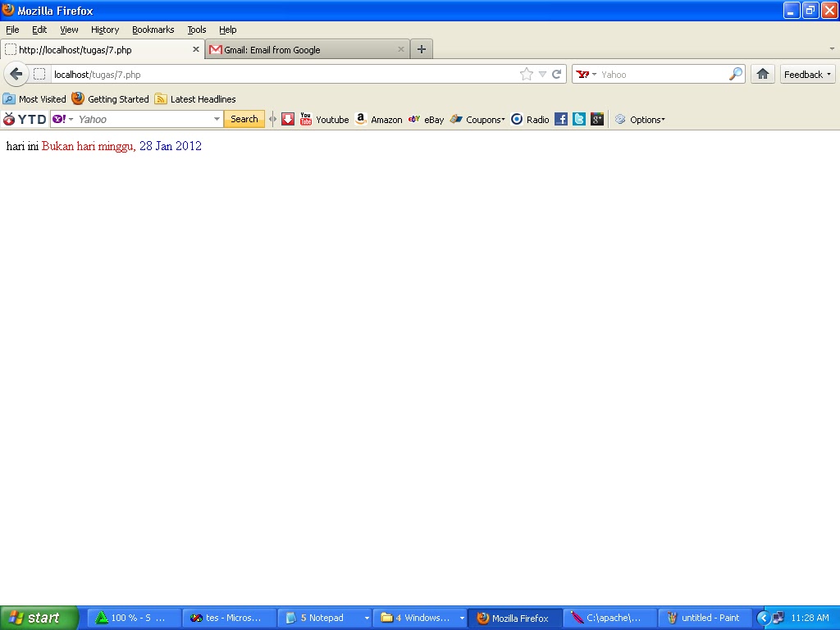Click the Yahoo search field in navigation bar
The image size is (840, 630).
pyautogui.click(x=663, y=75)
